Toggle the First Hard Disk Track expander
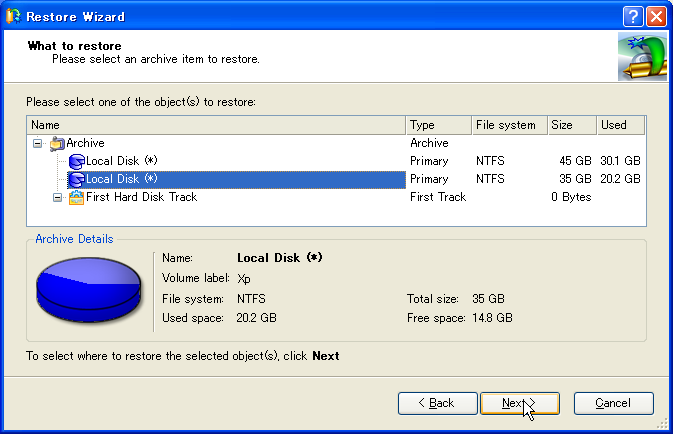The image size is (673, 434). [57, 198]
